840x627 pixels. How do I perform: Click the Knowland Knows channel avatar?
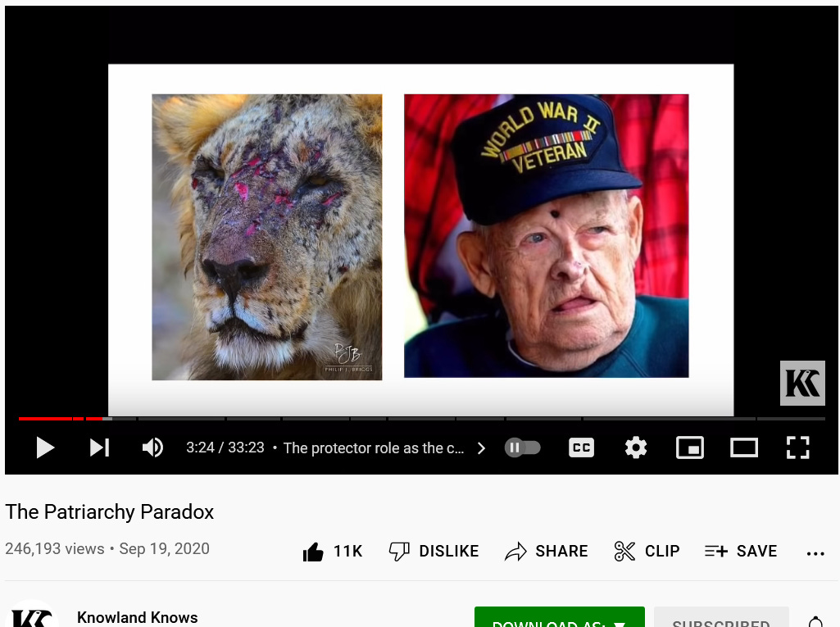point(32,616)
